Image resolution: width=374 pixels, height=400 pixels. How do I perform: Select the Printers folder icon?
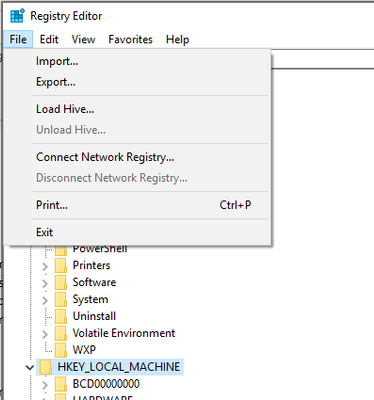click(x=61, y=265)
